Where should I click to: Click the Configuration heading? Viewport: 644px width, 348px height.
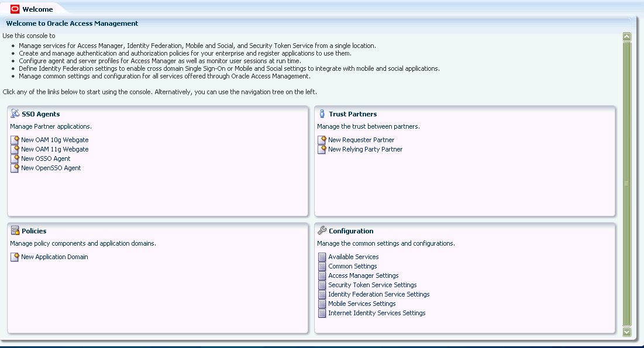coord(351,231)
